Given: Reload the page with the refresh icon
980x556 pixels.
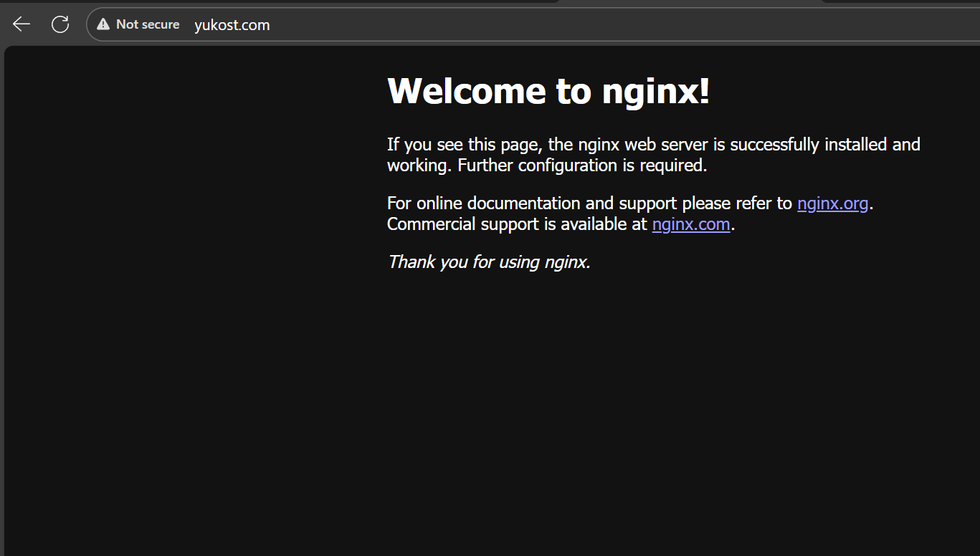Looking at the screenshot, I should (x=60, y=24).
